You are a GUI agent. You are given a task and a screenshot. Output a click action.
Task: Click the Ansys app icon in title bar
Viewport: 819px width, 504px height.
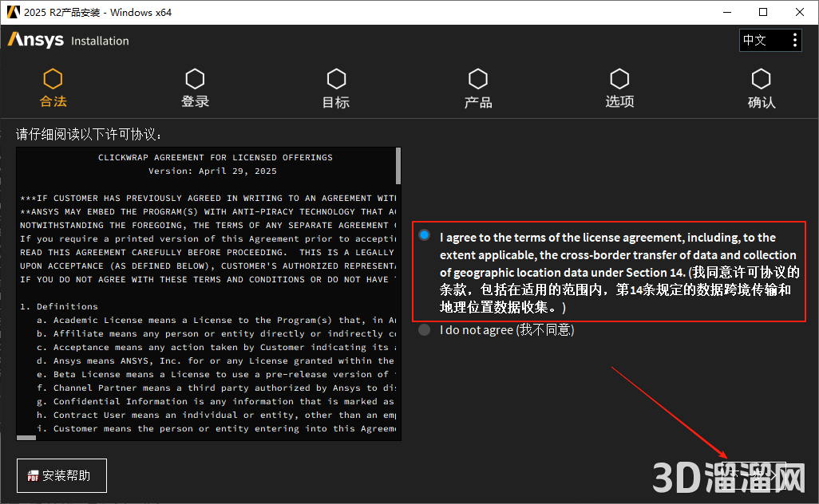(x=14, y=12)
